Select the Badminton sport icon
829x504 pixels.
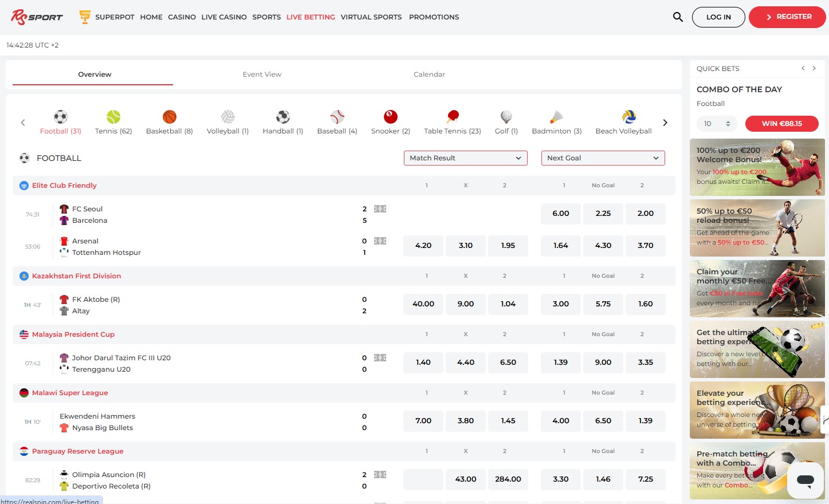pos(557,117)
